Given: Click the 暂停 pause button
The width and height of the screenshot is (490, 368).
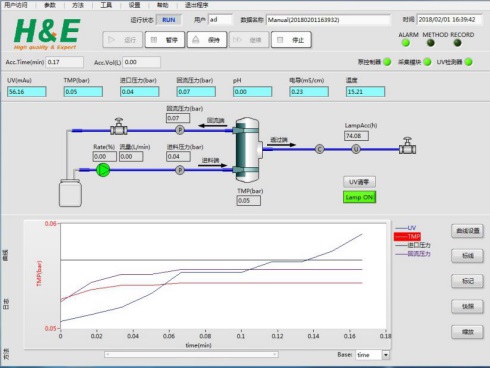Looking at the screenshot, I should tap(165, 40).
